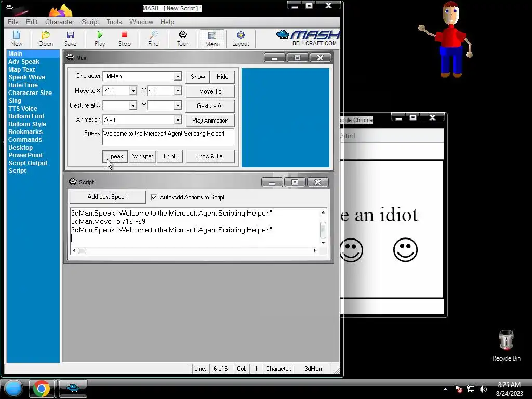Open the Recycle Bin desktop icon
Image resolution: width=532 pixels, height=399 pixels.
click(x=506, y=345)
